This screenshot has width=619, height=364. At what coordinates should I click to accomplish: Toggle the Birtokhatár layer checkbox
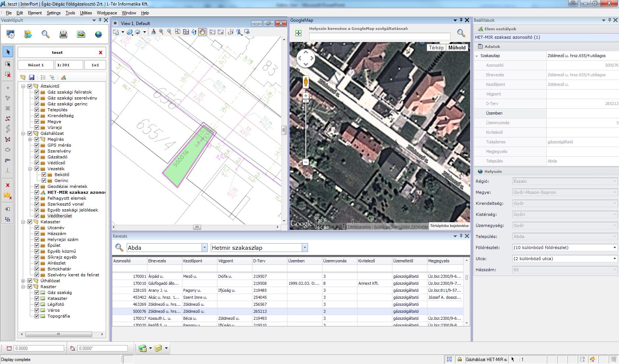pyautogui.click(x=37, y=269)
